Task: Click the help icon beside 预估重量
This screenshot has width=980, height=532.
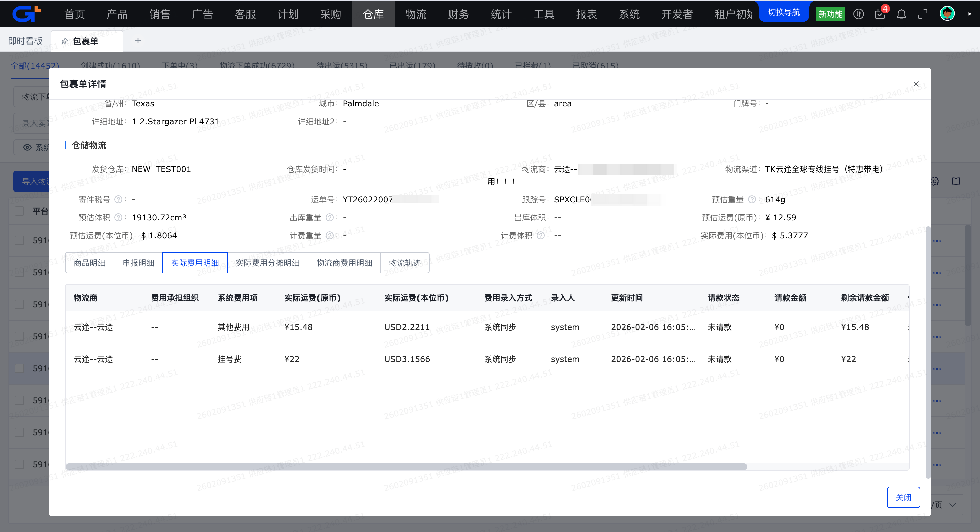Action: tap(752, 199)
